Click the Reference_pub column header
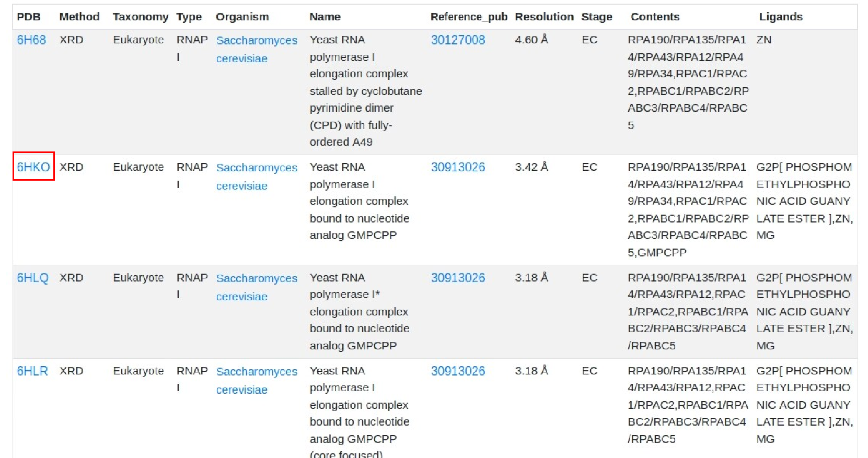Viewport: 868px width, 458px height. coord(469,17)
